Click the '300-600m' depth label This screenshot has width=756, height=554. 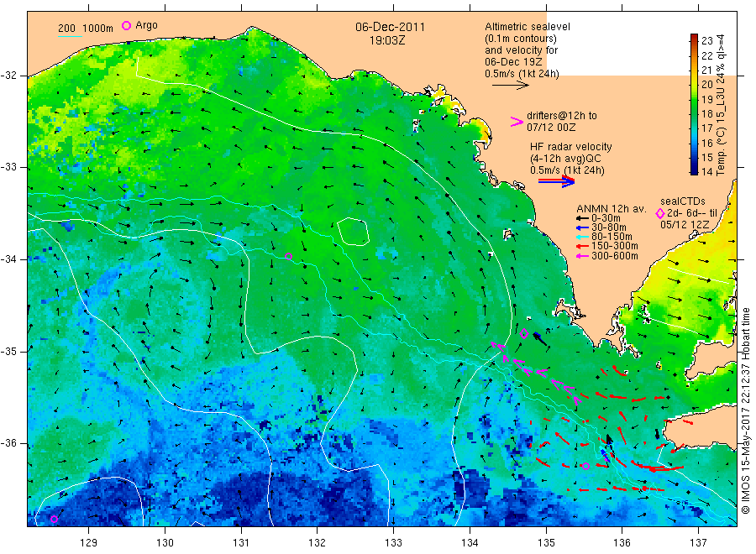615,256
